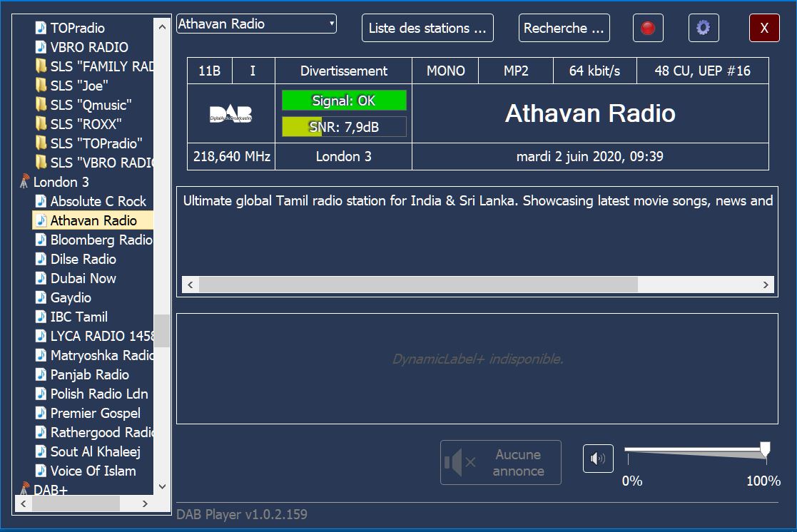Click the description text scroll-right arrow
797x532 pixels.
766,285
